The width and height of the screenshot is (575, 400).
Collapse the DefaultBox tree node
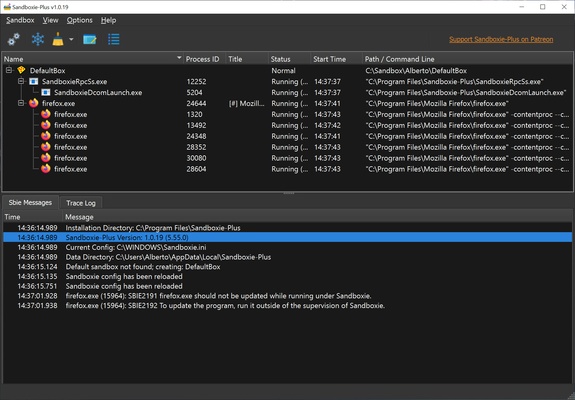[x=9, y=70]
